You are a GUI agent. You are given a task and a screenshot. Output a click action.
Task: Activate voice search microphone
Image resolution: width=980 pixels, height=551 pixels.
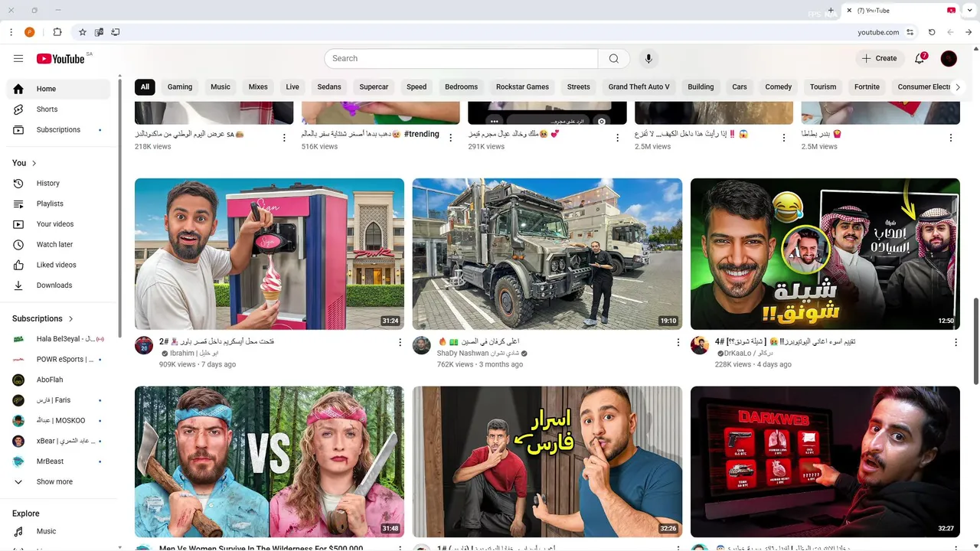click(648, 58)
